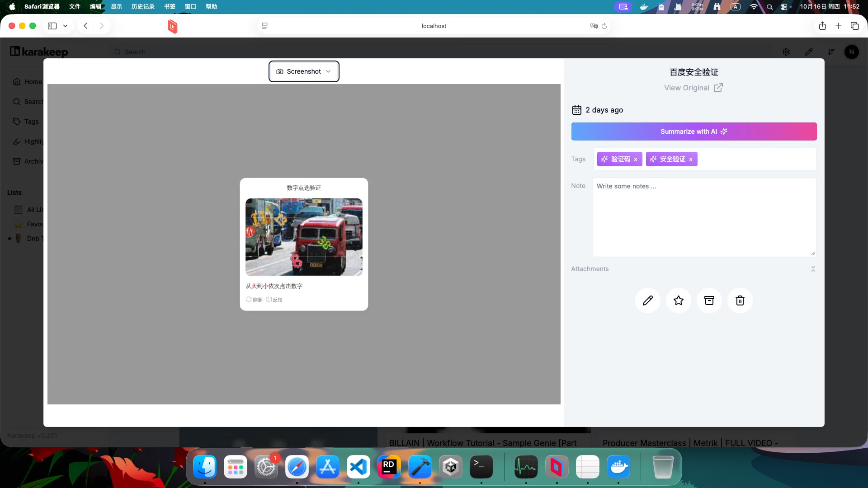The image size is (868, 488).
Task: Open Activity Monitor from the Dock
Action: tap(526, 467)
